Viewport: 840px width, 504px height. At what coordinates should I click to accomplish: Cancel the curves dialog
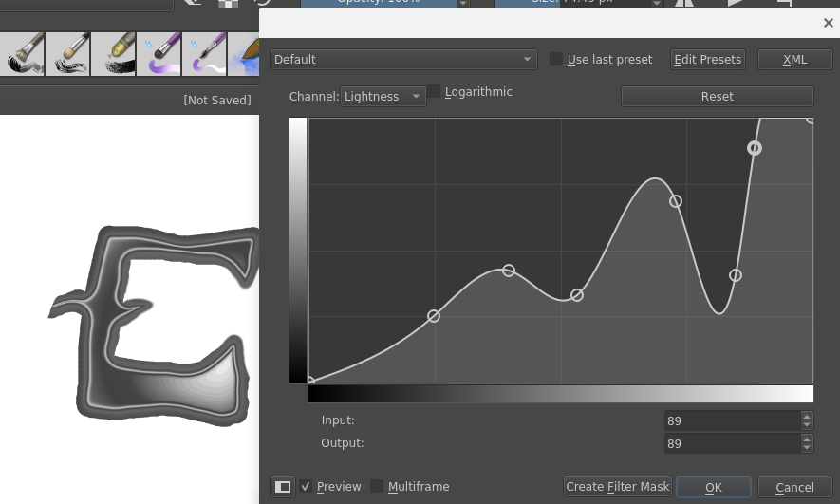pos(795,488)
